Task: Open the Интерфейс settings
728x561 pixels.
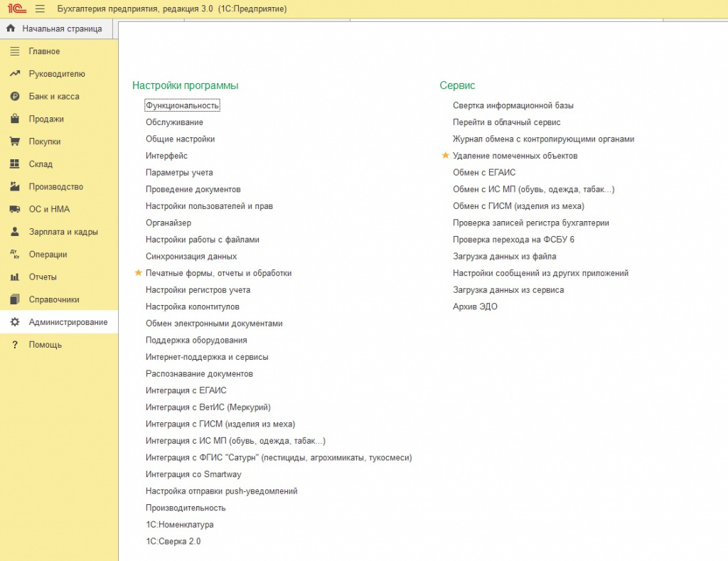Action: 166,156
